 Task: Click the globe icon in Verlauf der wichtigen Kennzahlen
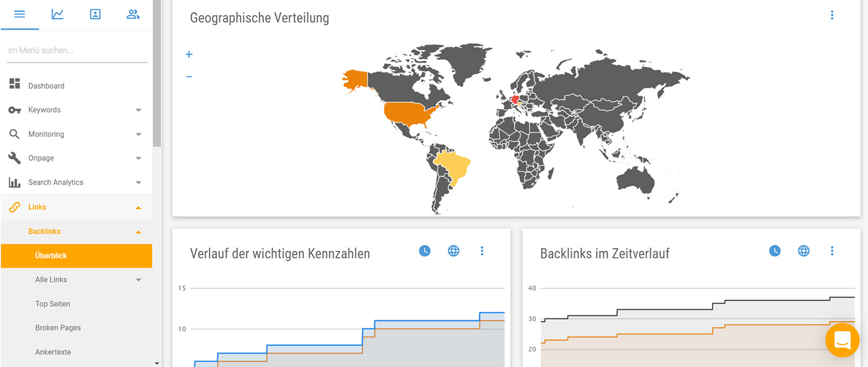[x=454, y=251]
